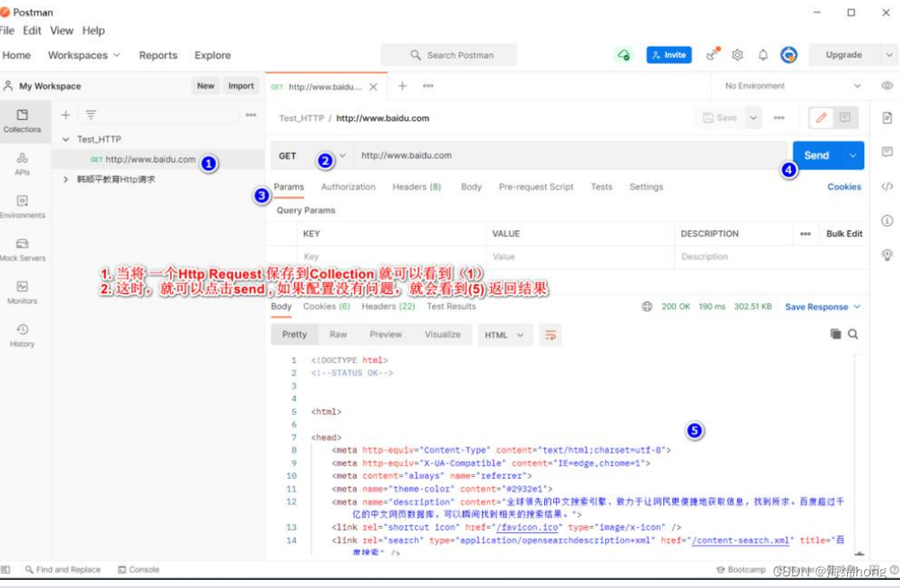Open the tab options ellipsis
900x588 pixels.
428,85
